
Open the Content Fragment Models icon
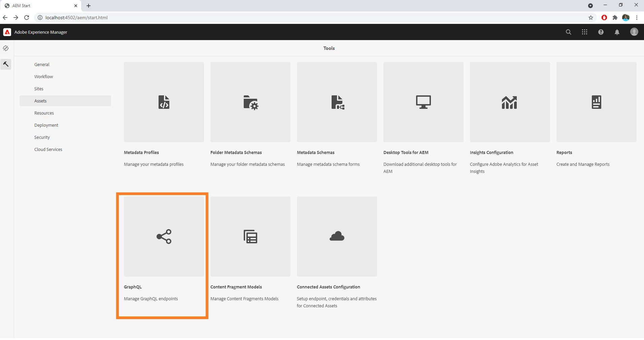pos(250,237)
